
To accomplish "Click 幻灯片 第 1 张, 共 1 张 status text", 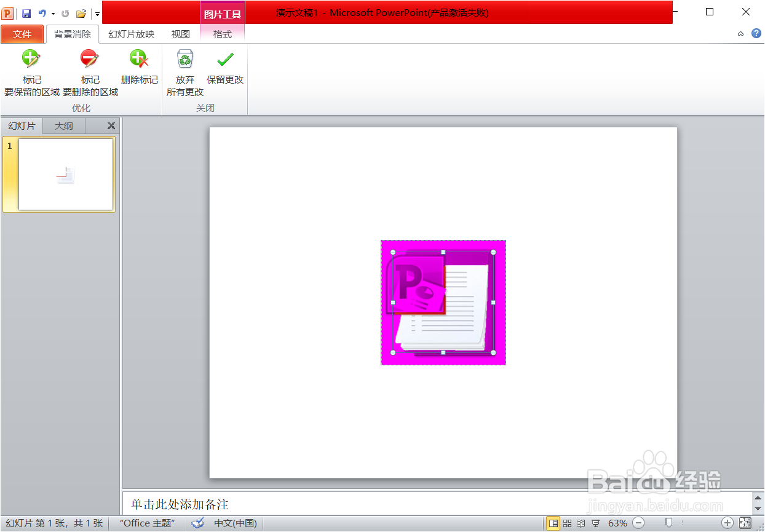I will click(54, 523).
